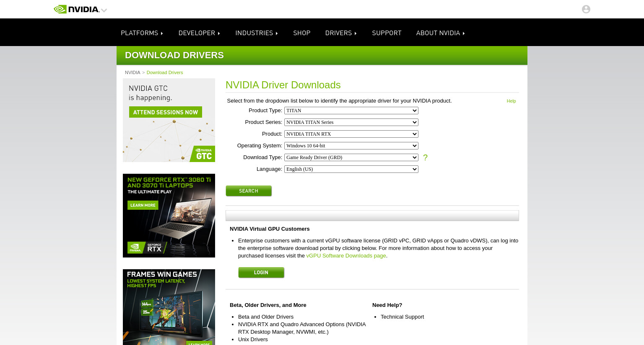Click the NVIDIA GTC badge on banner

tap(203, 154)
